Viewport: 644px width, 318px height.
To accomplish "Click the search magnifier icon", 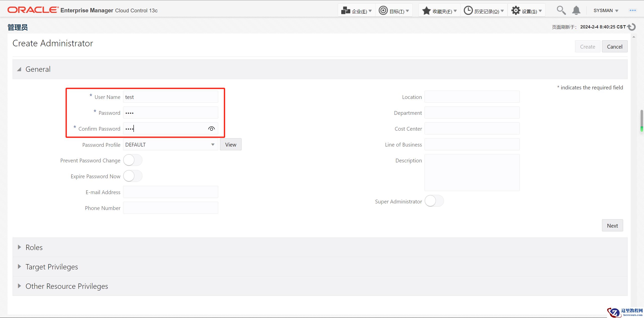I will (561, 10).
